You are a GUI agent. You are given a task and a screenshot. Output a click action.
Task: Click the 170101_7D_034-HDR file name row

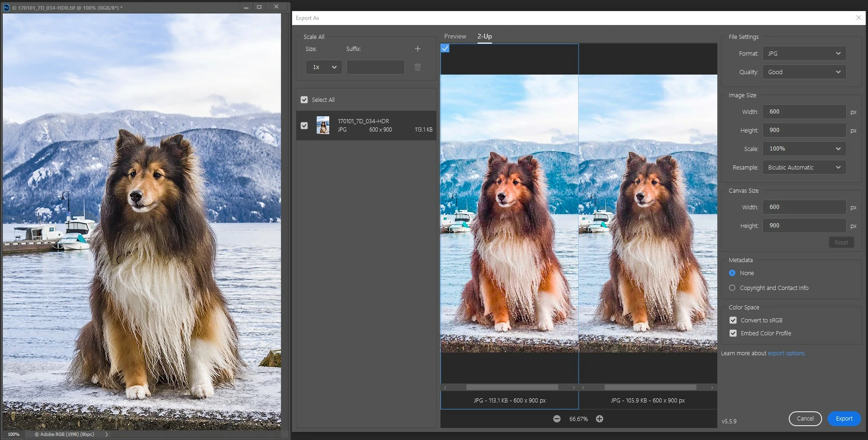tap(366, 126)
